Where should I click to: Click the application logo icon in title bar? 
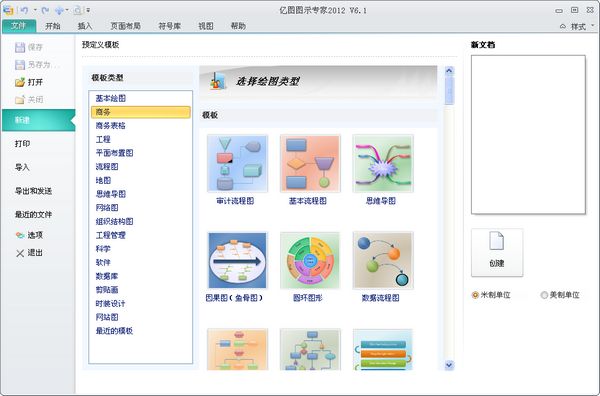pos(8,10)
